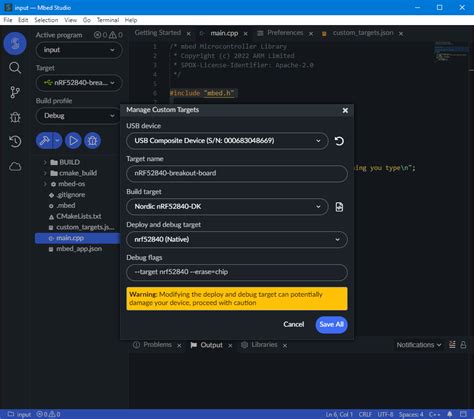Toggle the output scroll lock icon
The image size is (474, 419).
pyautogui.click(x=463, y=345)
